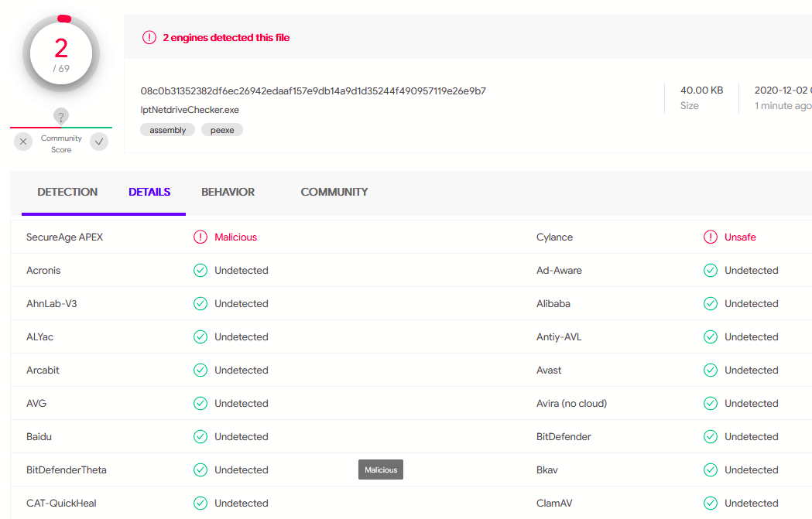Image resolution: width=812 pixels, height=519 pixels.
Task: Click the green check icon for Bkav
Action: click(711, 469)
